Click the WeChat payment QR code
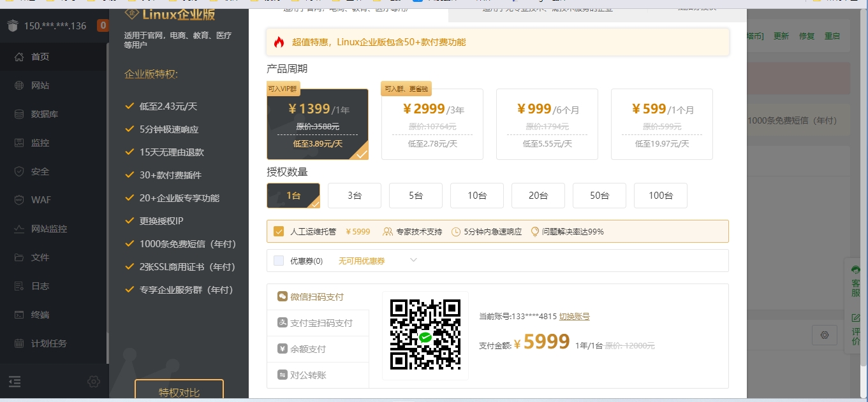868x402 pixels. (x=425, y=335)
